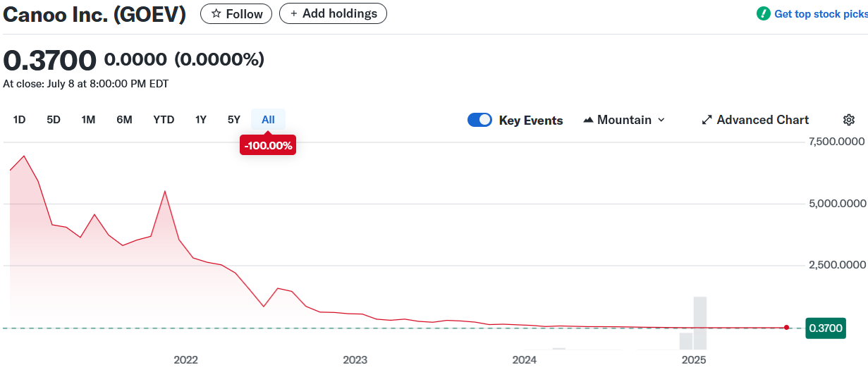
Task: Click the 2022 x-axis label
Action: click(x=186, y=360)
